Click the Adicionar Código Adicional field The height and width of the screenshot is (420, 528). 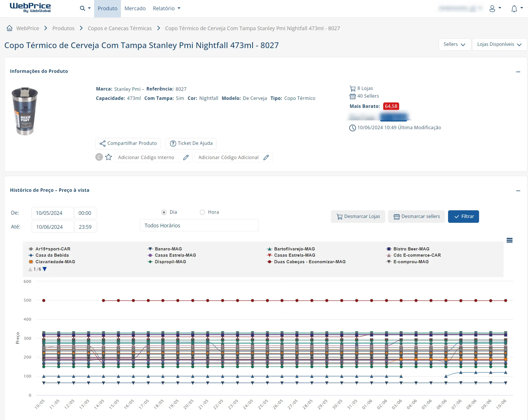click(x=234, y=157)
